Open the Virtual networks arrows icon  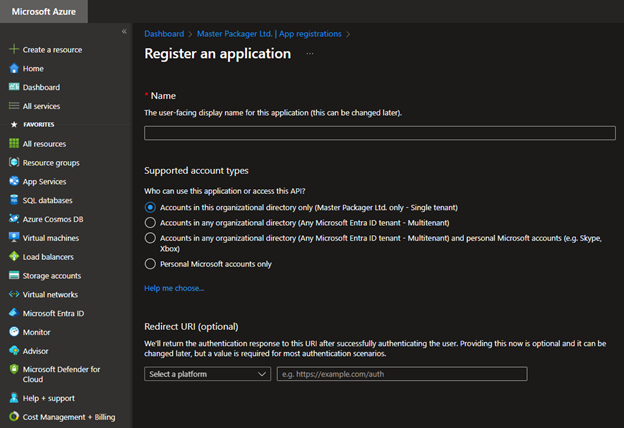(x=14, y=294)
